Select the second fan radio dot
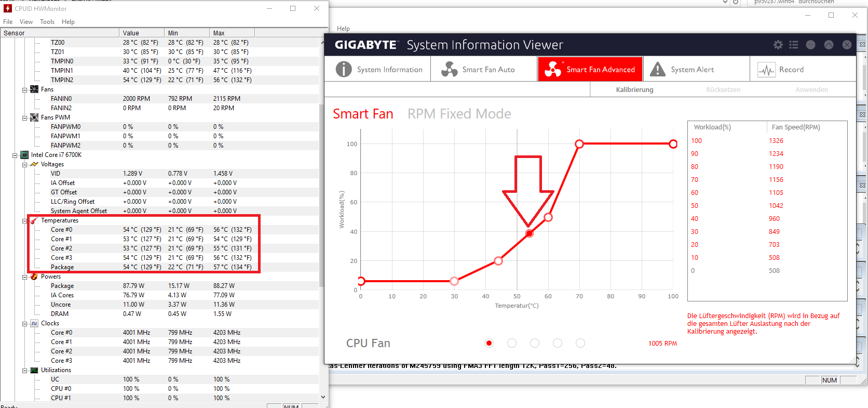Screen dimensions: 868x408 (512, 343)
